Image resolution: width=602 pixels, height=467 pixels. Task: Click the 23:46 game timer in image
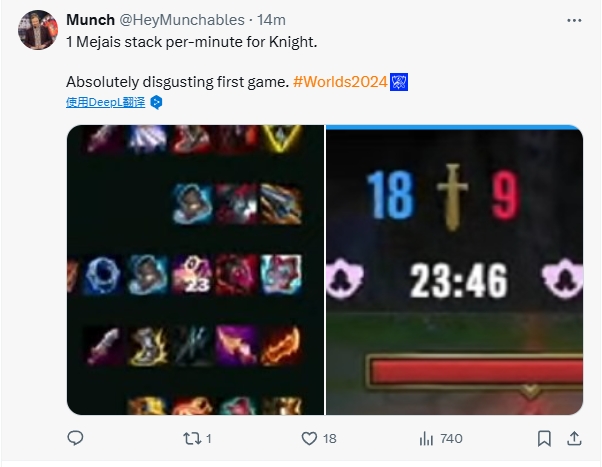pyautogui.click(x=459, y=281)
